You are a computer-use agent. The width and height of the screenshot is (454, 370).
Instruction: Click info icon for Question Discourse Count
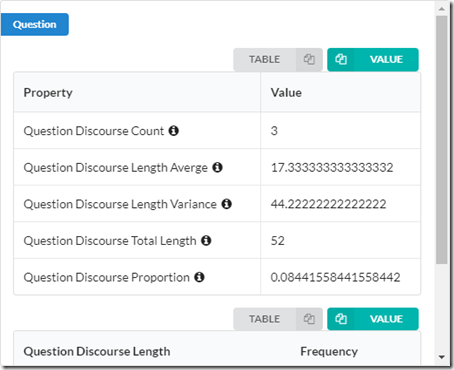174,131
